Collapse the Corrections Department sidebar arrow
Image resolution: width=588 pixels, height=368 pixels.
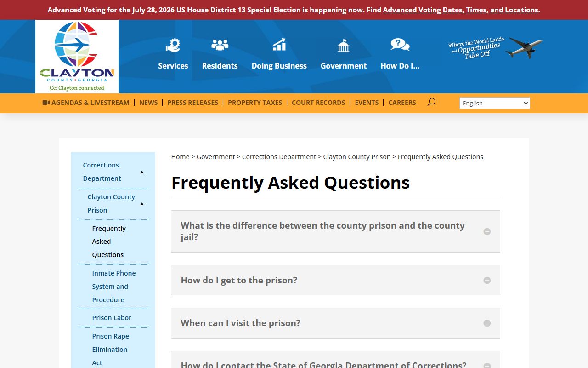[x=142, y=172]
